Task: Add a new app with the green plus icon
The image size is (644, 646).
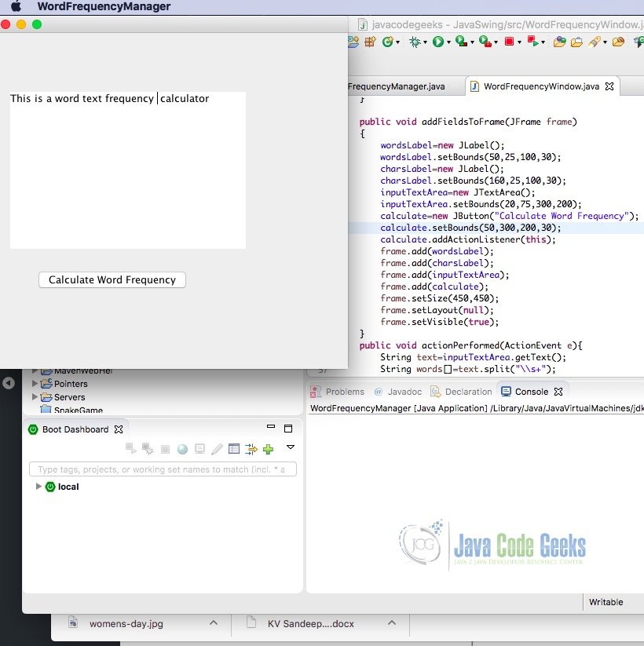Action: (x=267, y=447)
